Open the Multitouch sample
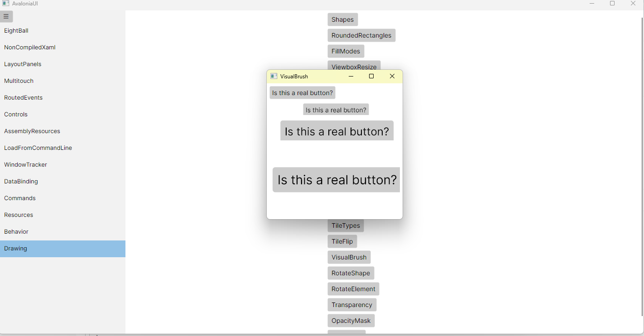The width and height of the screenshot is (644, 336). [x=62, y=81]
